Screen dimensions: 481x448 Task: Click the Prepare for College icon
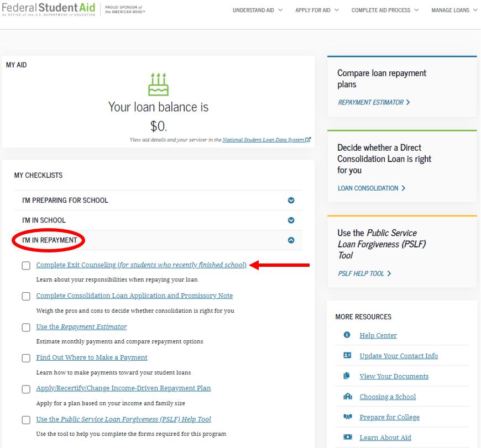pos(347,417)
